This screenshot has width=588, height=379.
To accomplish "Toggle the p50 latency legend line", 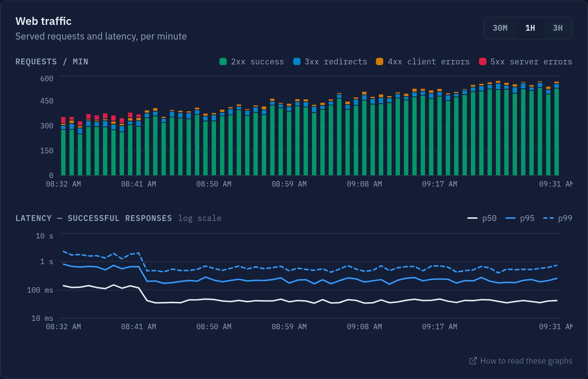I will (472, 218).
